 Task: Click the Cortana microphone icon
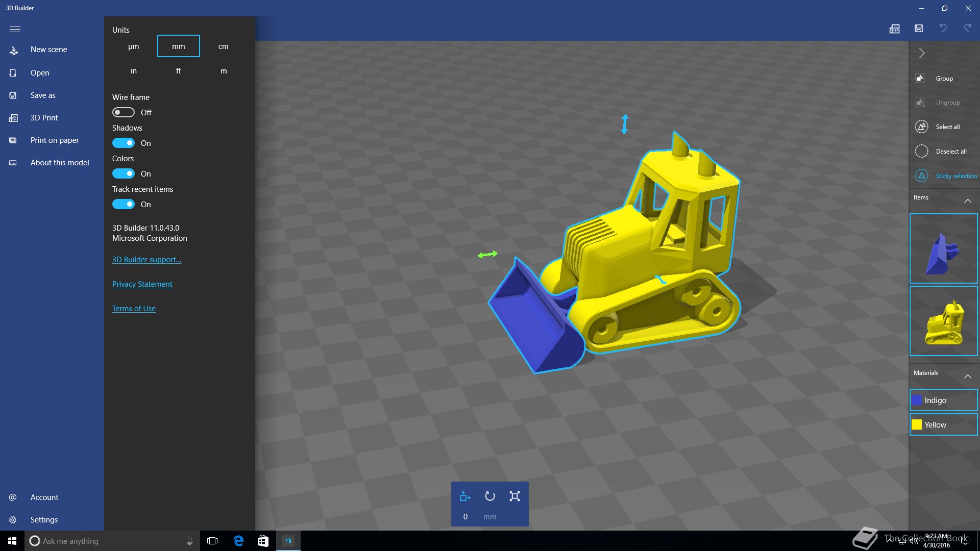189,541
